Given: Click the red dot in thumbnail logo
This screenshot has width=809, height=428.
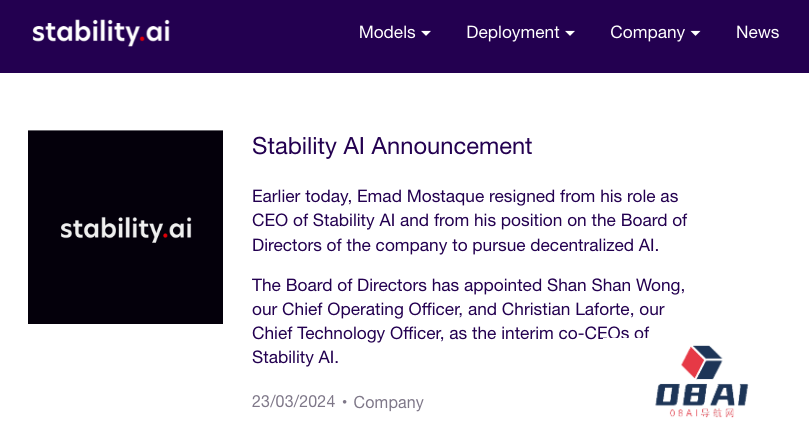Looking at the screenshot, I should pyautogui.click(x=163, y=235).
